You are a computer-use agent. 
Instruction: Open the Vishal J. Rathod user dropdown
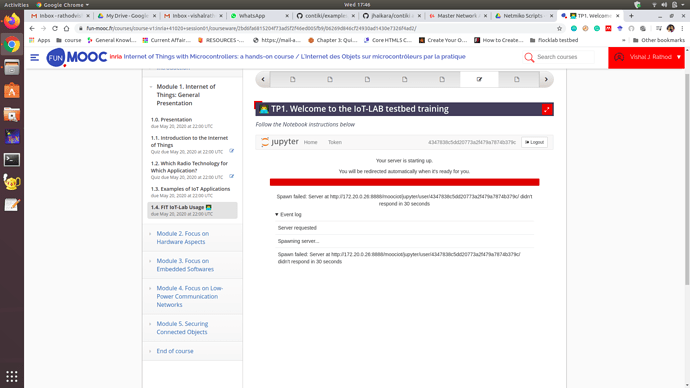646,57
